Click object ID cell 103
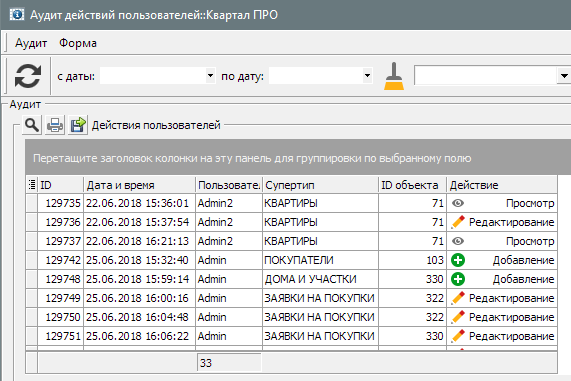 413,260
